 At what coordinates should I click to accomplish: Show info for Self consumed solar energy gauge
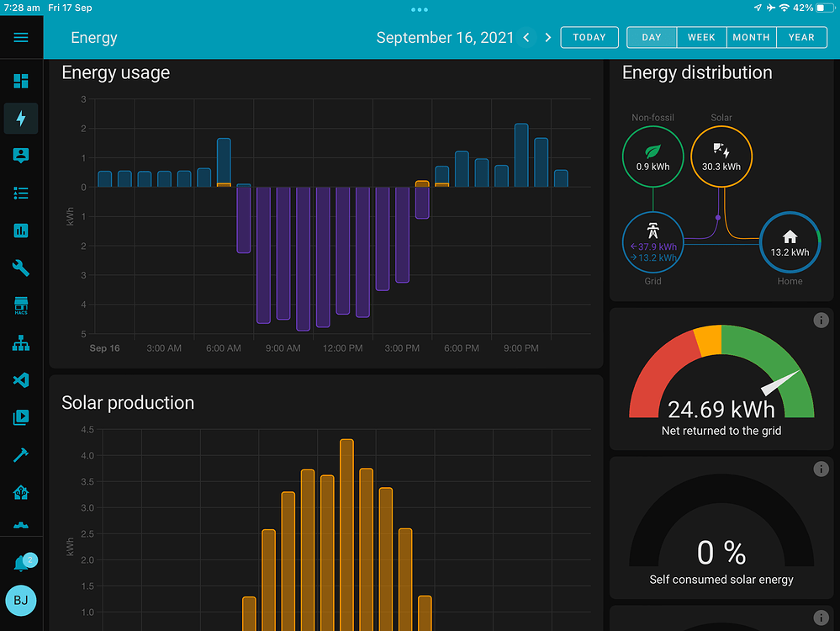(822, 469)
